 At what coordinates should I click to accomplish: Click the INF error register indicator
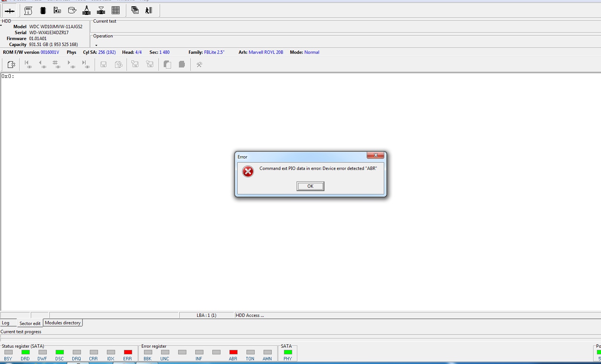click(x=199, y=352)
